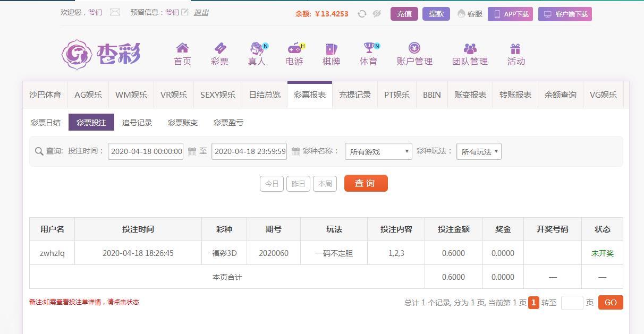This screenshot has width=644, height=334.
Task: Click the 退出 logout link
Action: point(201,12)
